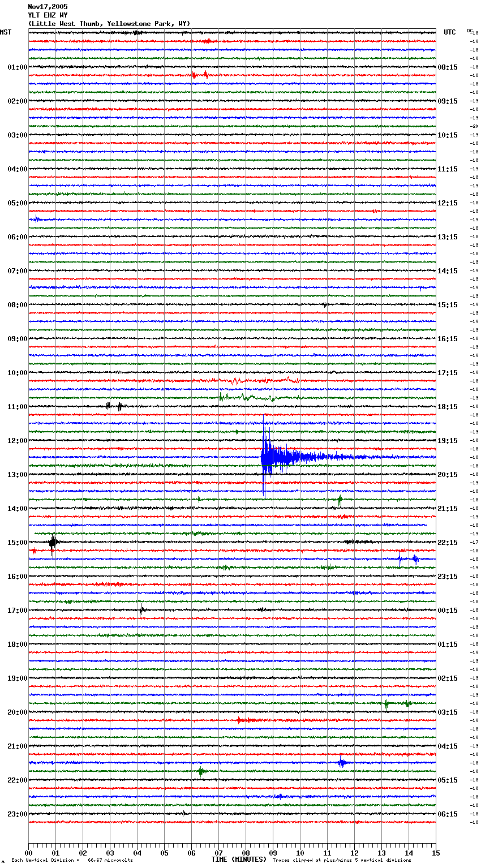Viewport: 481px width, 868px height.
Task: Click the 14:15 UTC time label
Action: click(448, 271)
